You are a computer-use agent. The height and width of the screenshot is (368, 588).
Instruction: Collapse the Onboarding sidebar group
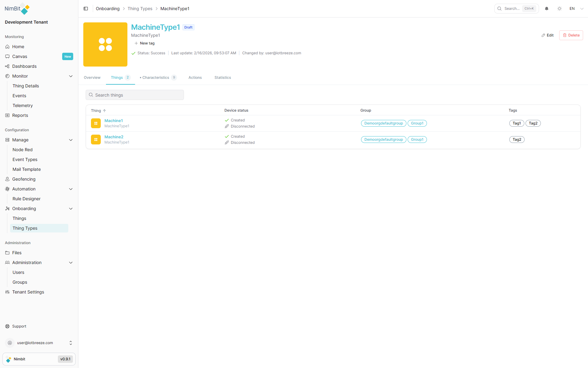71,209
